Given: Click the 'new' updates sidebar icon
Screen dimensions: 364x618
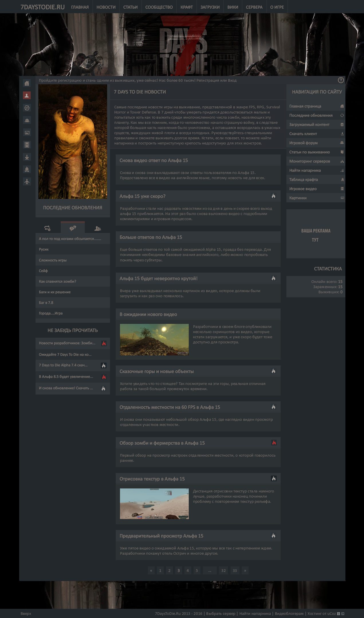Looking at the screenshot, I should click(x=27, y=108).
